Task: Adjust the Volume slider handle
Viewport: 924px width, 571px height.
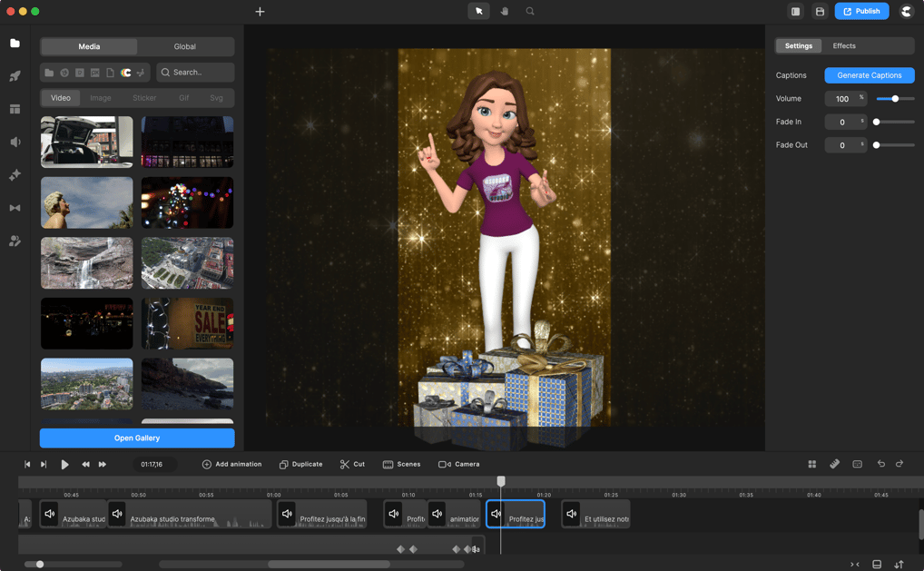Action: pyautogui.click(x=895, y=99)
